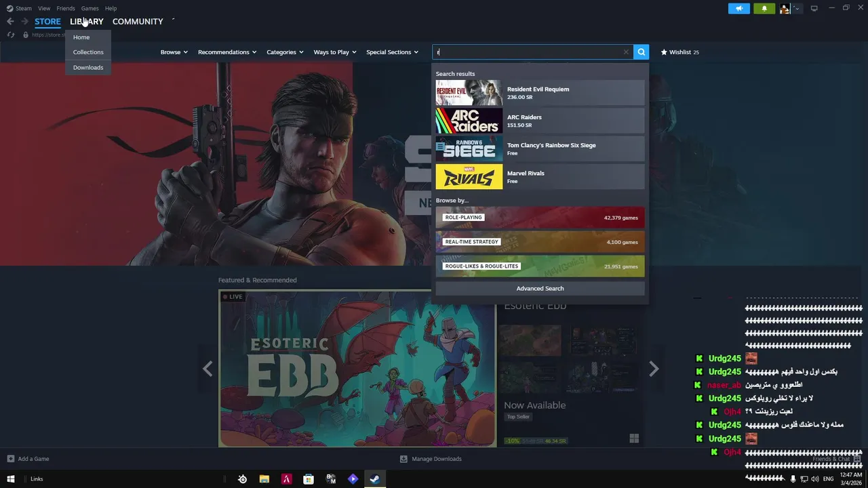The width and height of the screenshot is (868, 488).
Task: Expand the Browse dropdown
Action: pyautogui.click(x=174, y=52)
